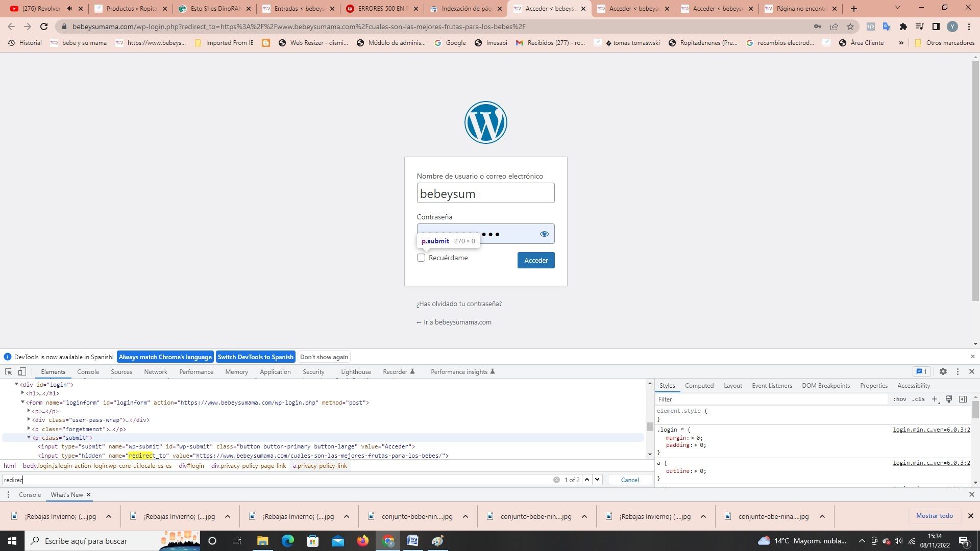Clear the DevTools search field
Viewport: 980px width, 551px height.
pyautogui.click(x=556, y=480)
